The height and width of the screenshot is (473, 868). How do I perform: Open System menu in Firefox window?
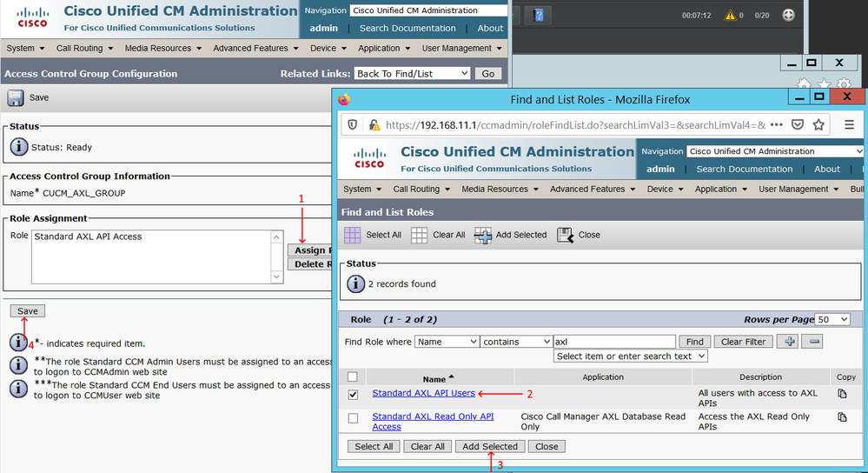point(362,189)
